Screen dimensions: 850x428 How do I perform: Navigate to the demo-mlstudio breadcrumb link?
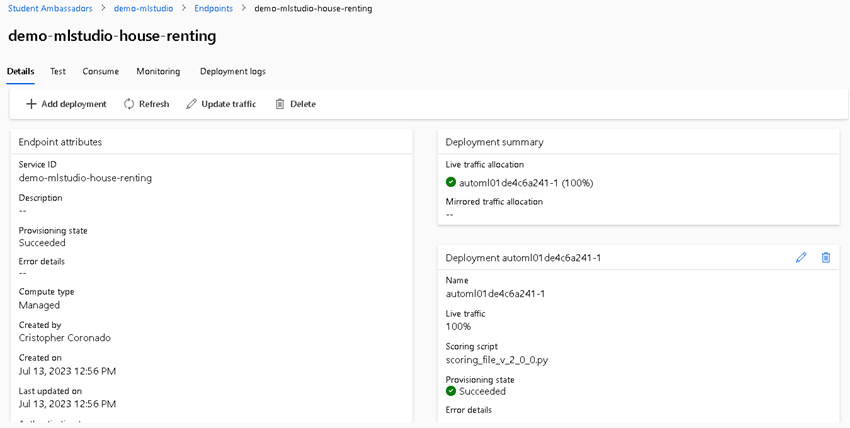(144, 9)
